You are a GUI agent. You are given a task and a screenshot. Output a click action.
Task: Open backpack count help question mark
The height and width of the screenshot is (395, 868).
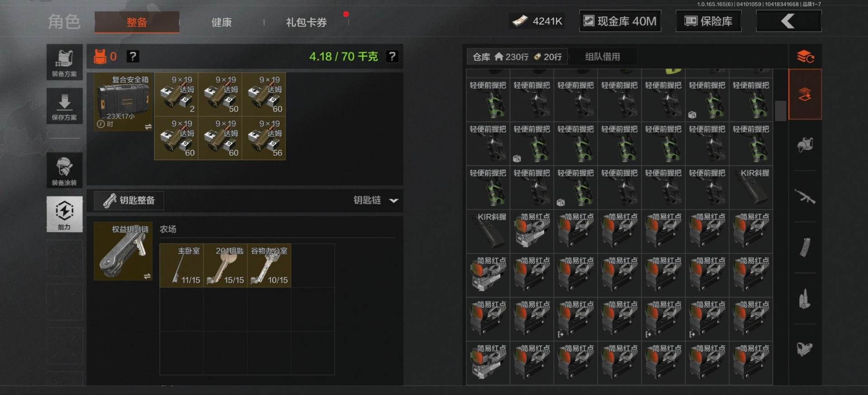coord(132,57)
